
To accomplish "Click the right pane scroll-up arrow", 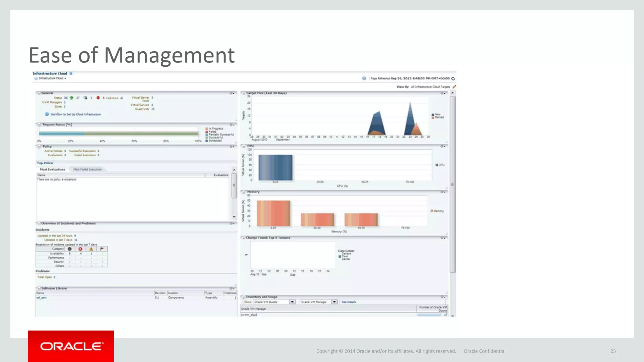I will (453, 93).
